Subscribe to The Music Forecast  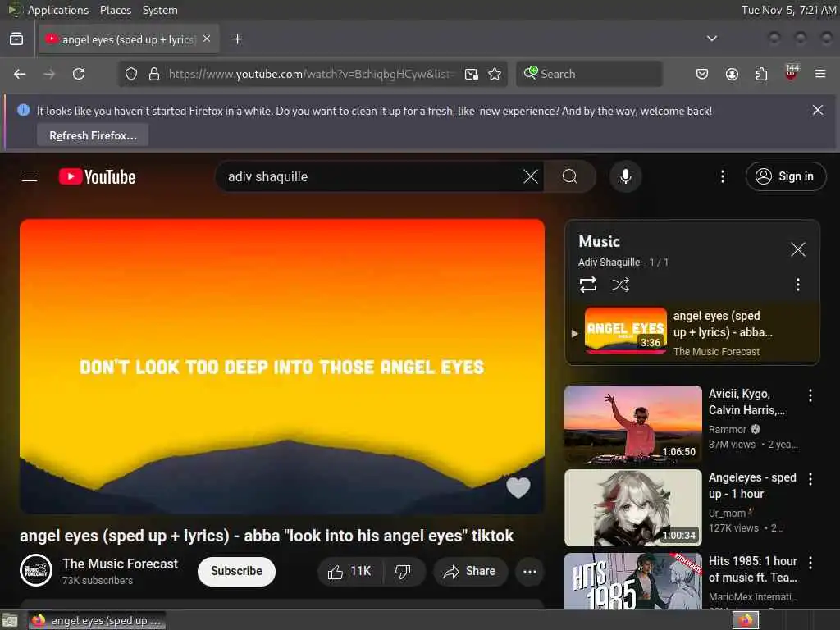click(236, 572)
